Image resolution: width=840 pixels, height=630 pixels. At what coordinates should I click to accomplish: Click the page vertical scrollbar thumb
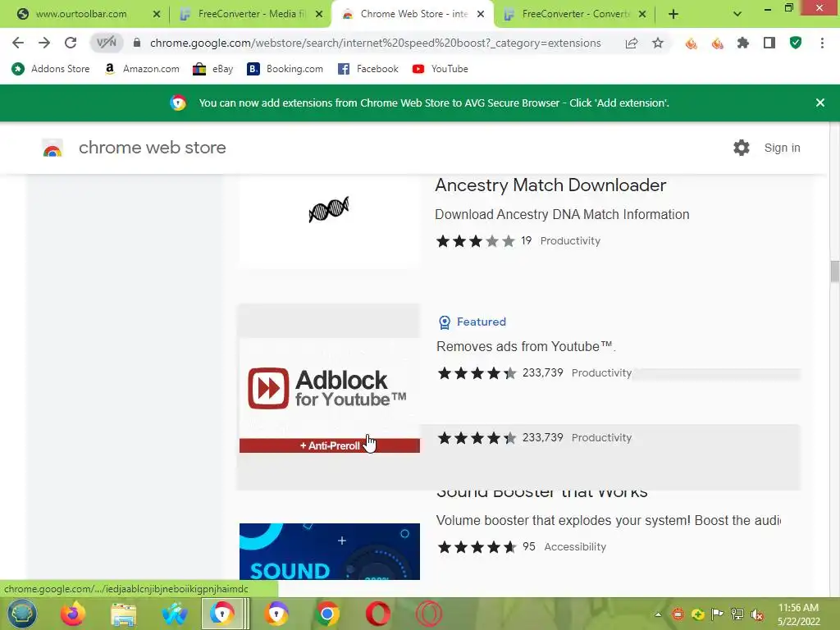[x=834, y=272]
